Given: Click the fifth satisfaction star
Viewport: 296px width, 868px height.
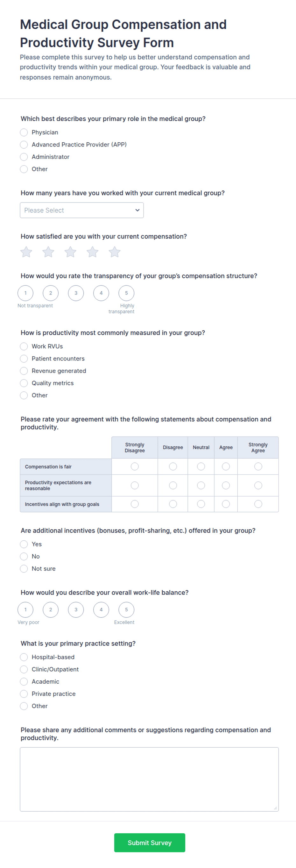Looking at the screenshot, I should pos(115,252).
